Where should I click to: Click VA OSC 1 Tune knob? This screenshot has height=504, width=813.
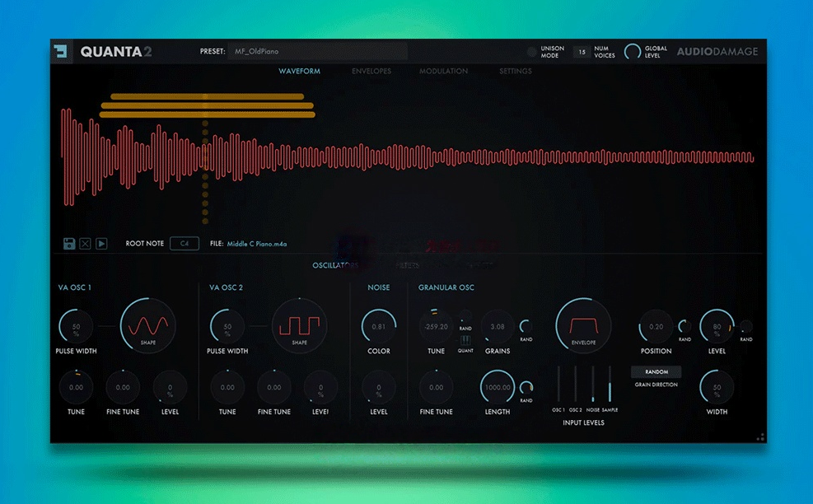(77, 387)
